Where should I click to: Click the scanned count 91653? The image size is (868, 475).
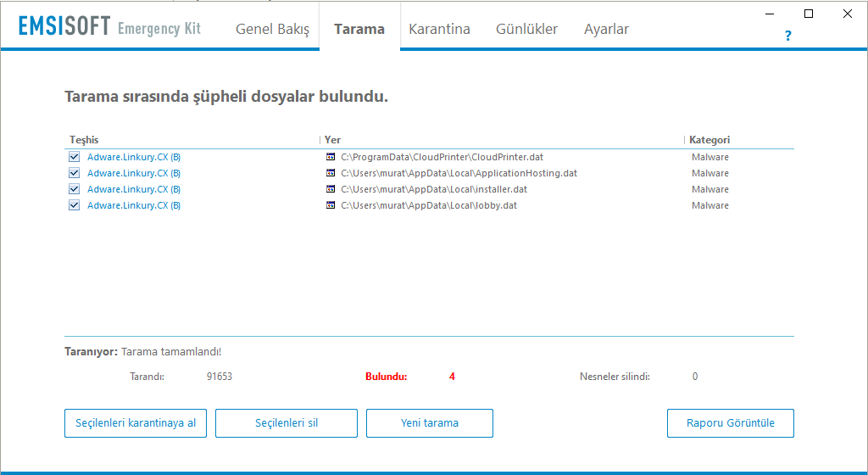tap(220, 377)
